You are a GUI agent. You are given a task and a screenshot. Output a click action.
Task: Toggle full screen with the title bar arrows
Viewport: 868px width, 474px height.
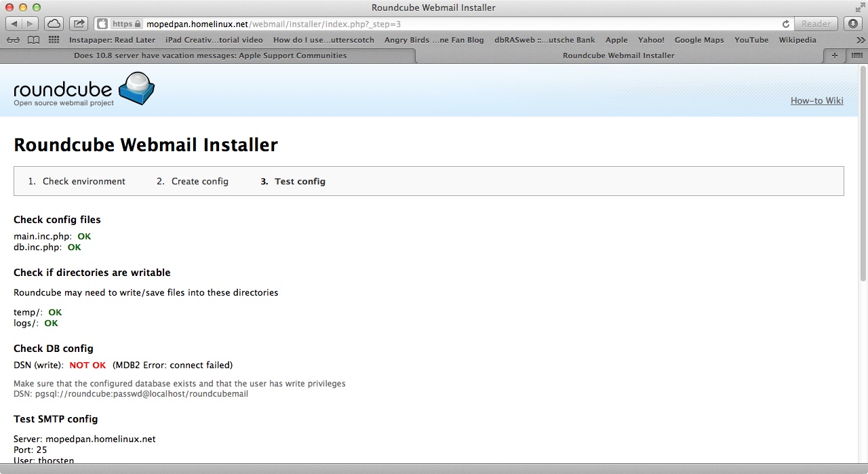859,7
